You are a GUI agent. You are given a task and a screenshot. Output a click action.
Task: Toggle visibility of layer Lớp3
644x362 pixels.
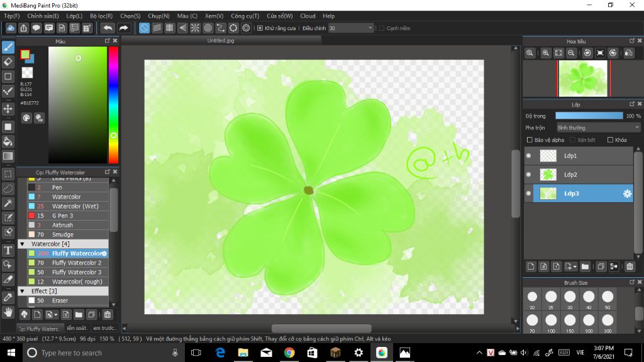point(528,194)
